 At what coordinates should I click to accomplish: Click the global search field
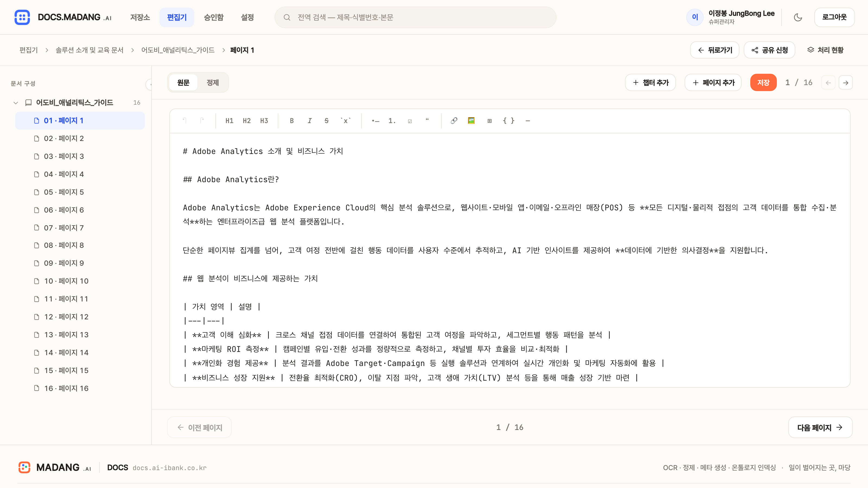[415, 17]
